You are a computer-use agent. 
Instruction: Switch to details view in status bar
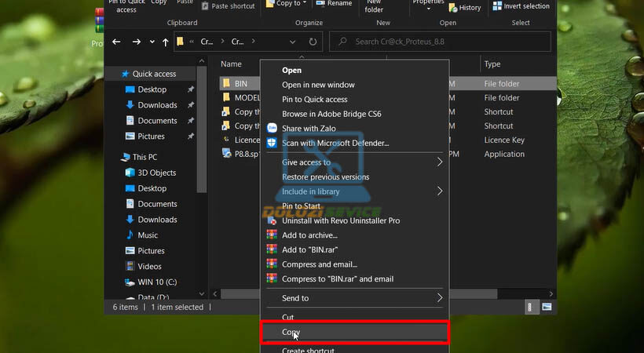pos(532,307)
